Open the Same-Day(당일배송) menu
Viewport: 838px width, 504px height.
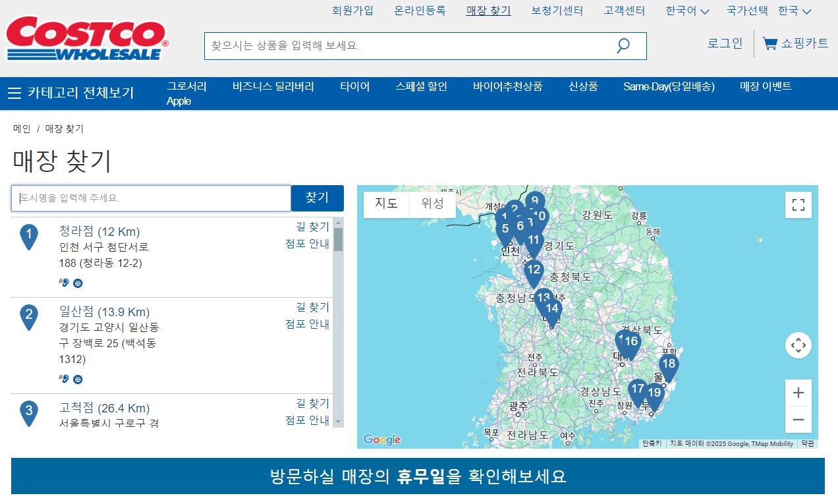pos(669,86)
